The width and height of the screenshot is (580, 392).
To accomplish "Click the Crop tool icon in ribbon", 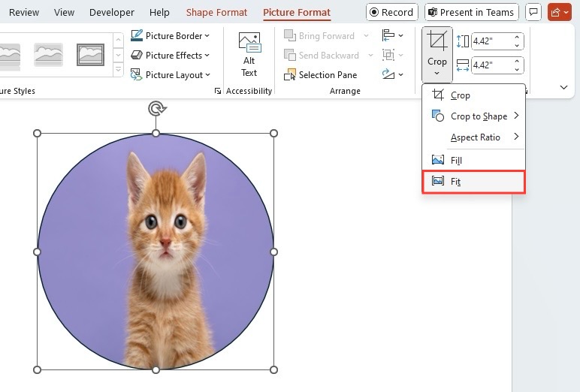I will click(x=437, y=41).
